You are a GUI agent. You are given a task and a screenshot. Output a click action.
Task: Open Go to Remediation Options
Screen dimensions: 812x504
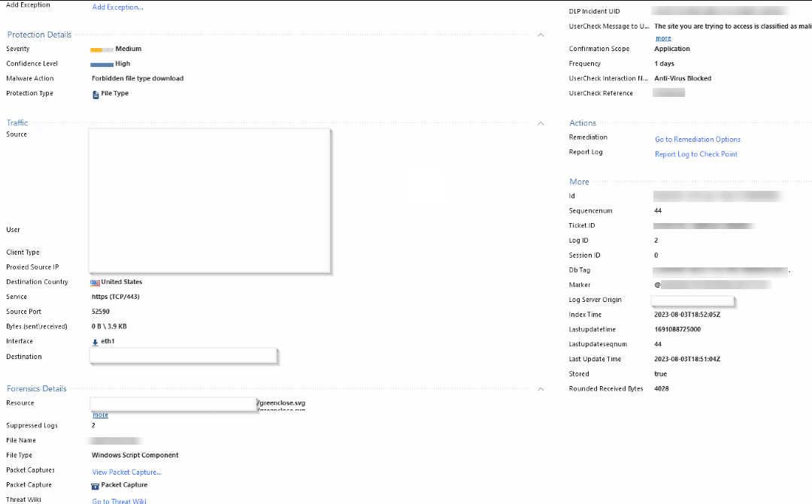click(697, 140)
